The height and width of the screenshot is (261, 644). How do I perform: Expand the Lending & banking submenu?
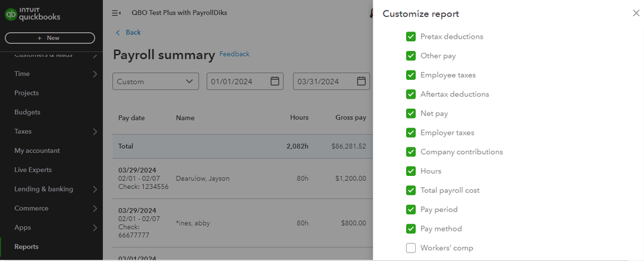click(95, 189)
